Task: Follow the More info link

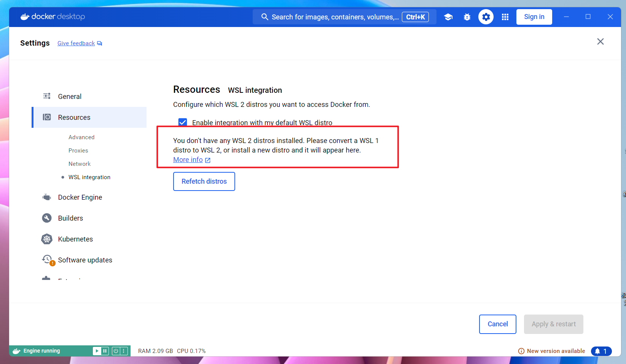Action: (188, 160)
